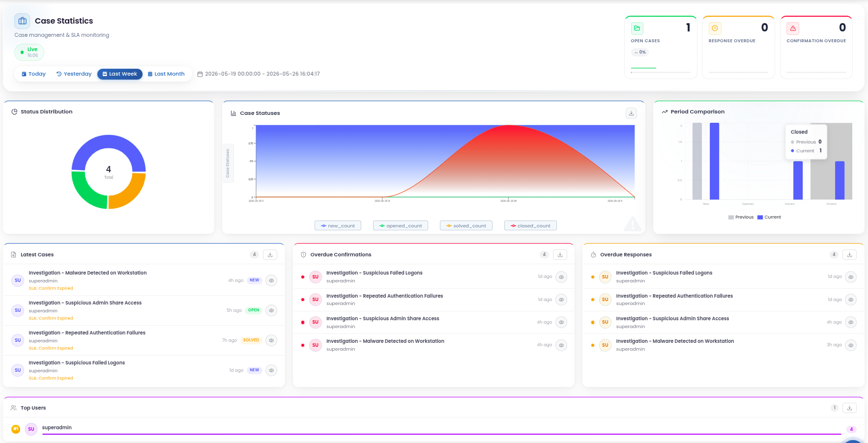Toggle opened_count series in chart legend
This screenshot has width=868, height=443.
pyautogui.click(x=401, y=226)
